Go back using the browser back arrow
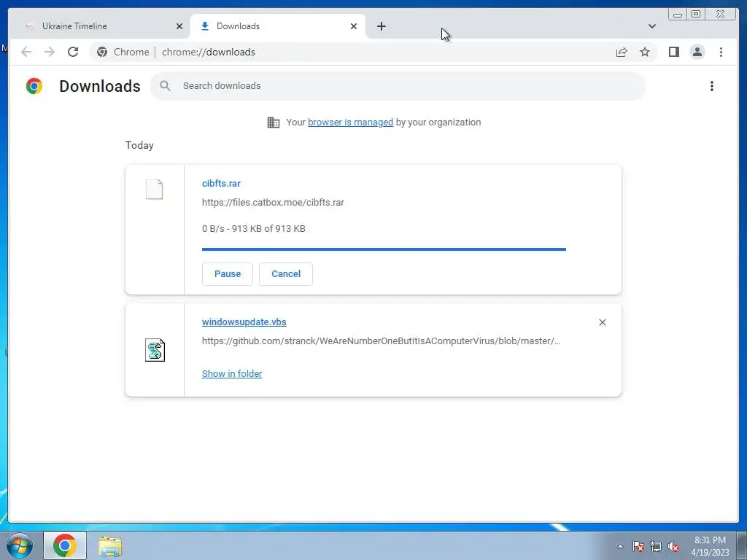 26,52
